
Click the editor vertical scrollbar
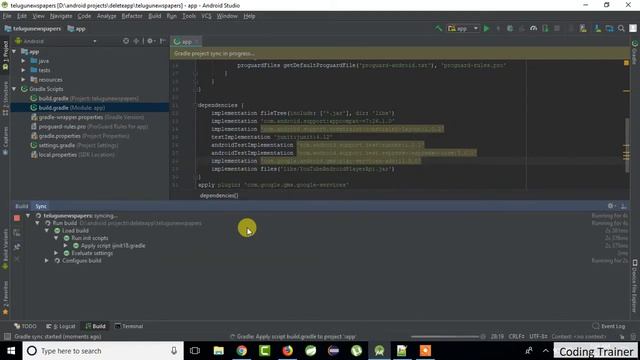(x=626, y=145)
